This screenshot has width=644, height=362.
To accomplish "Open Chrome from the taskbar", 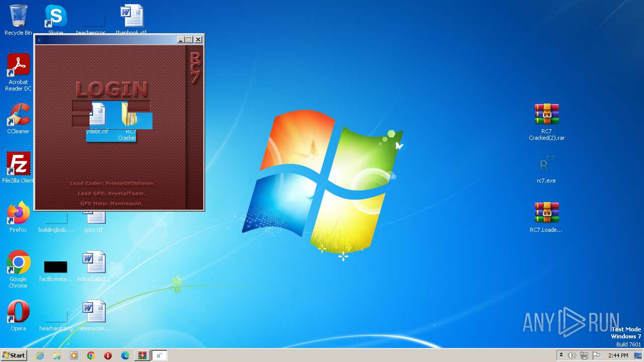I will (x=91, y=355).
